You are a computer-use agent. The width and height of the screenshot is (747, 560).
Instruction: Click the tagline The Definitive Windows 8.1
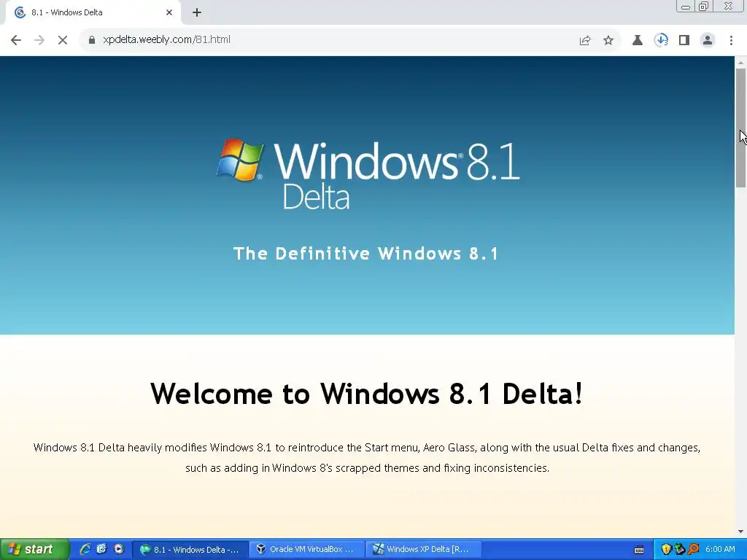pos(366,253)
